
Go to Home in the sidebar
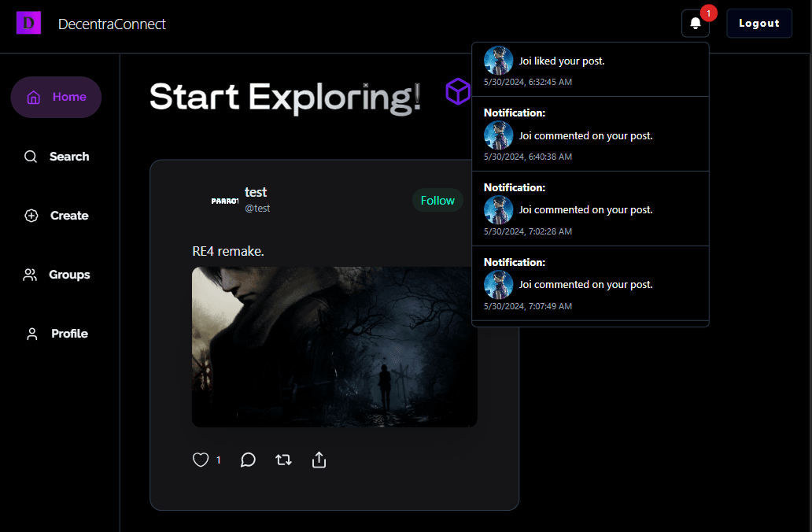click(x=56, y=97)
